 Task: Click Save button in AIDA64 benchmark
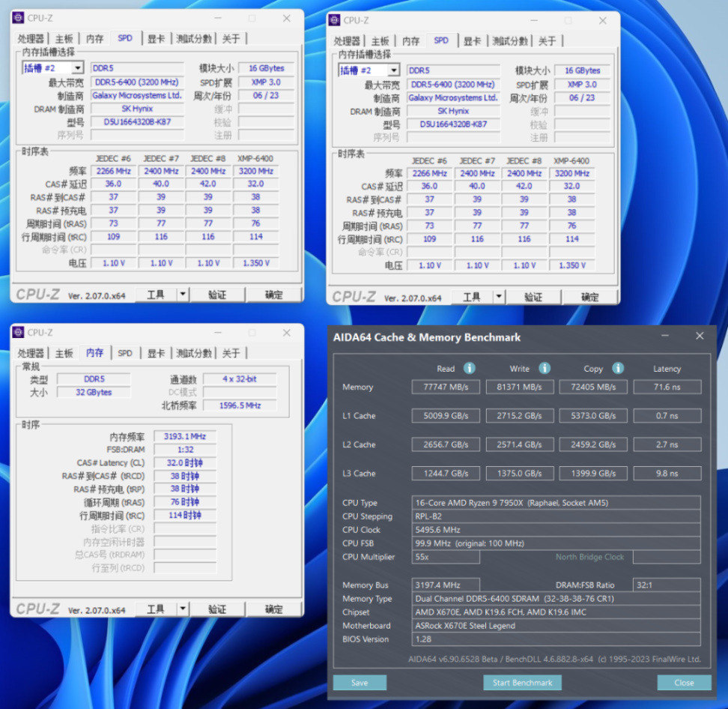[360, 683]
